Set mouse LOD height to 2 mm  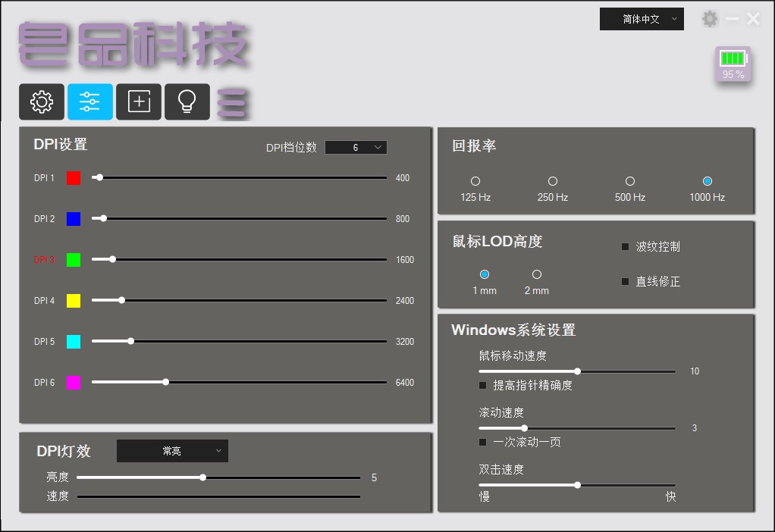coord(536,274)
